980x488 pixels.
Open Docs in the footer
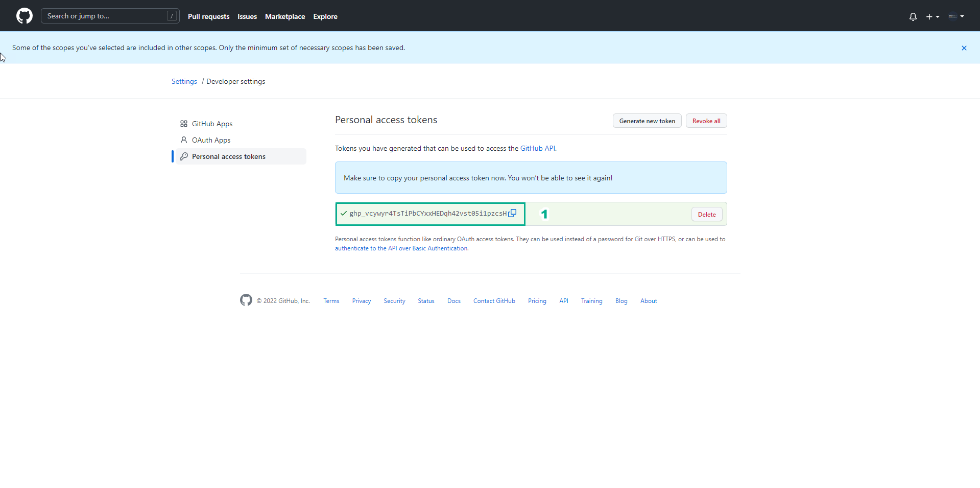[454, 301]
